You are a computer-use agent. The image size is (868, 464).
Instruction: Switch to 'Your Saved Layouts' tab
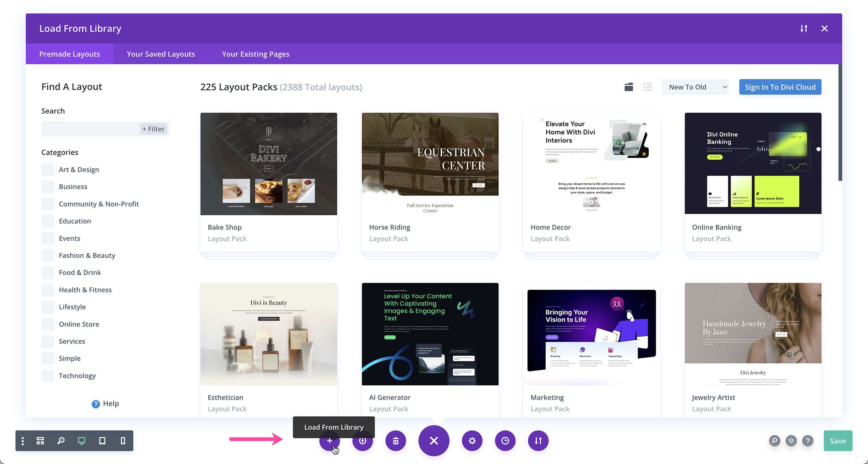(x=161, y=53)
